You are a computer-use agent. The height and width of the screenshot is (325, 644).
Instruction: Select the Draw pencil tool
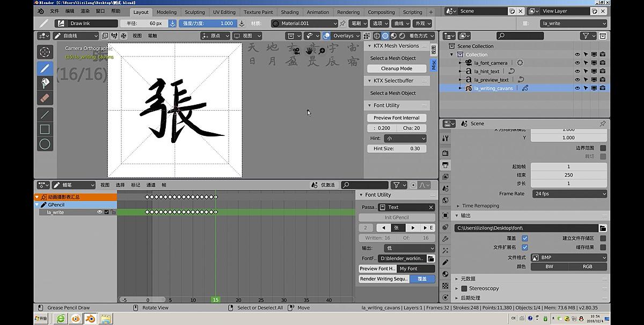point(45,68)
